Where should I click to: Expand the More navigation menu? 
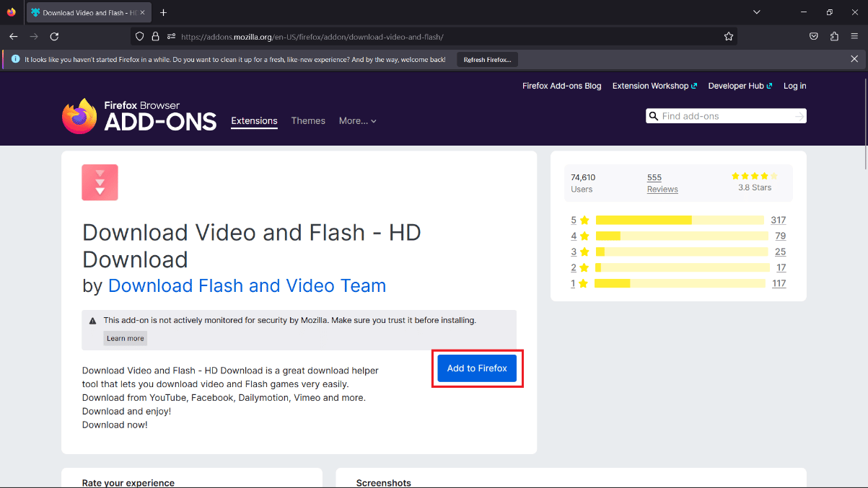pos(356,120)
